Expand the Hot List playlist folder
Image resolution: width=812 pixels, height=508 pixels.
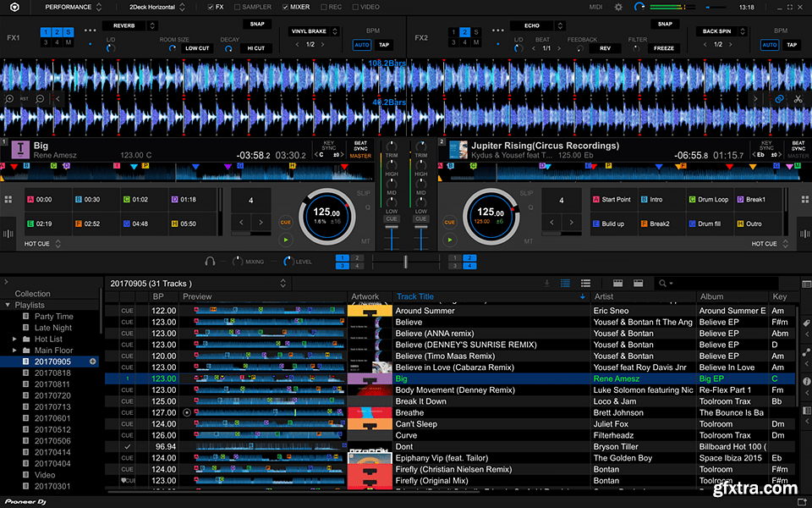pyautogui.click(x=14, y=339)
